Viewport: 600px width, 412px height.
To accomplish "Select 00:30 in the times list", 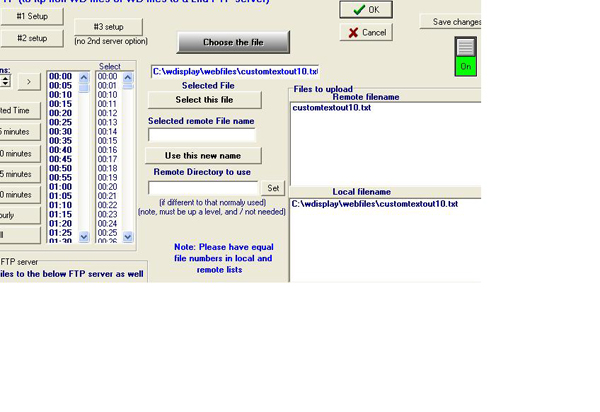I will pyautogui.click(x=60, y=131).
